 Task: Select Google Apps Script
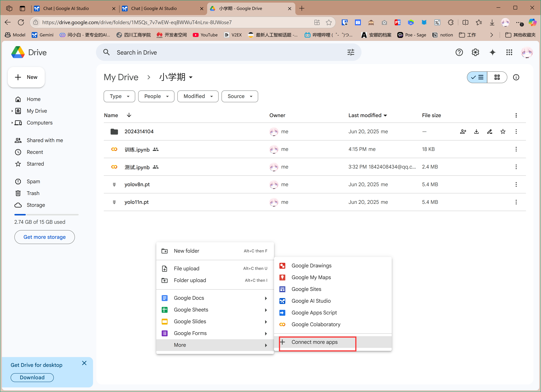[x=333, y=313]
